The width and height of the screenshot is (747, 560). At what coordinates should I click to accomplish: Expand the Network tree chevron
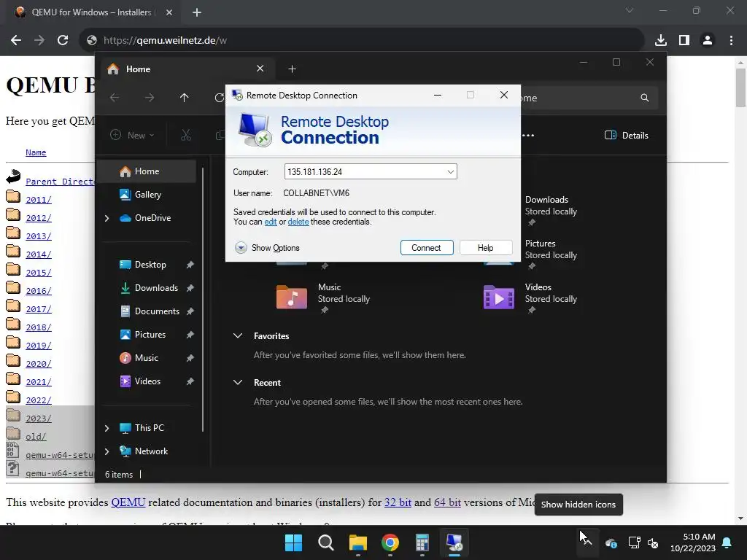point(107,451)
